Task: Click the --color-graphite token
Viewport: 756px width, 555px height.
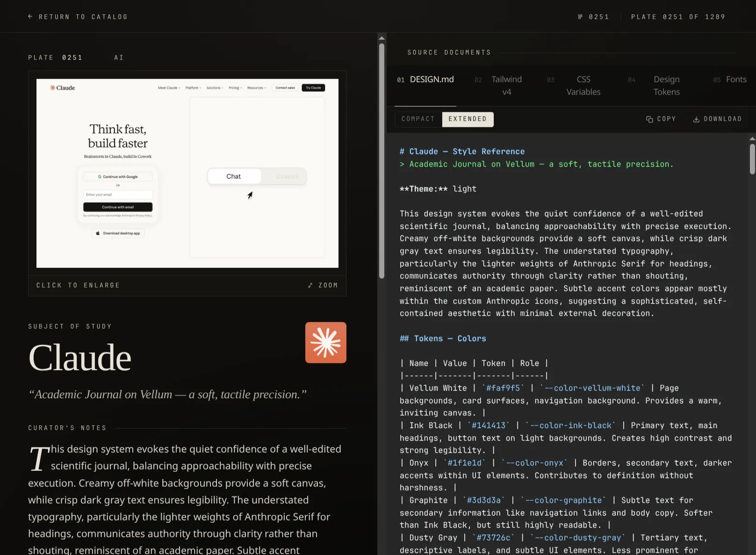Action: pyautogui.click(x=563, y=500)
